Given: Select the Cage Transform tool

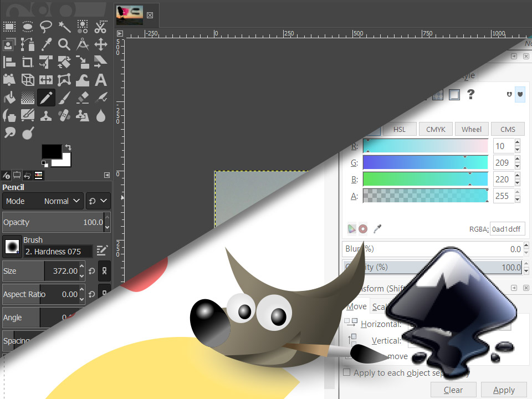Looking at the screenshot, I should pos(64,80).
